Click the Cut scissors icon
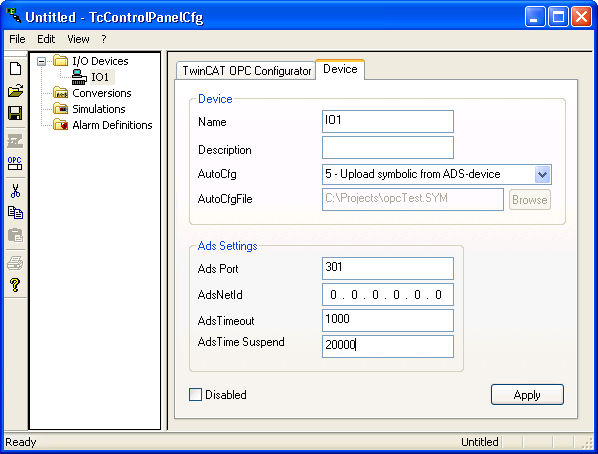 tap(15, 191)
